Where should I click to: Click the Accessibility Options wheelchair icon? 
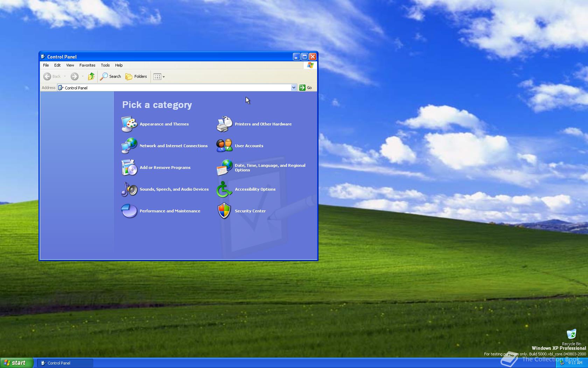click(224, 189)
